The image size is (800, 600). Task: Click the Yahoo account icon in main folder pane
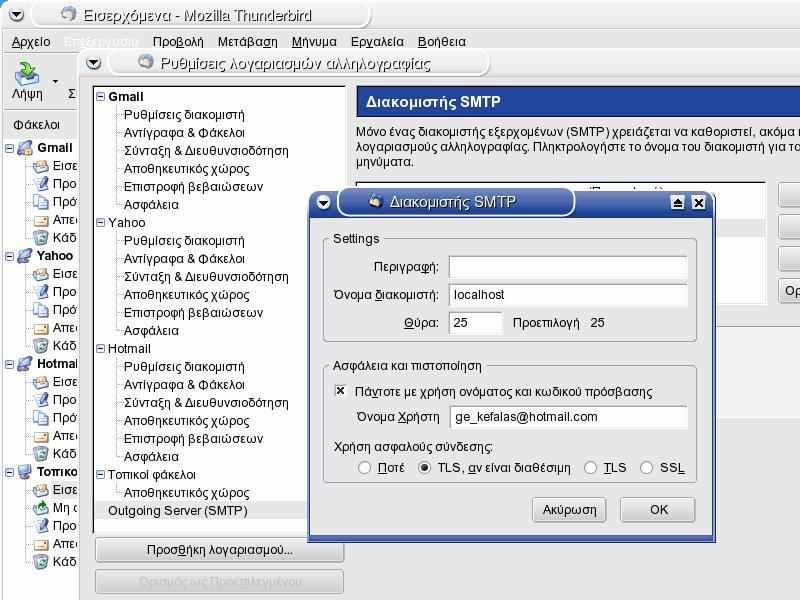coord(25,256)
